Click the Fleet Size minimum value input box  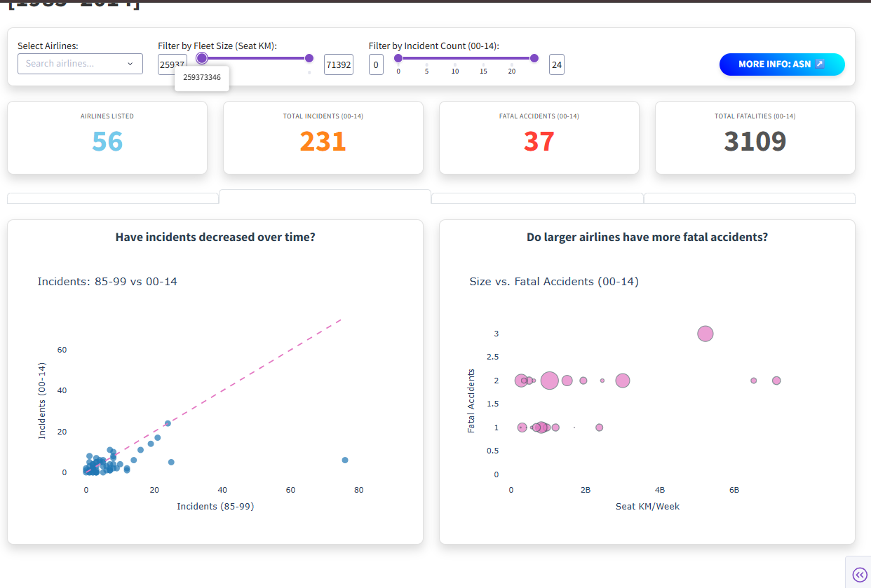point(173,64)
